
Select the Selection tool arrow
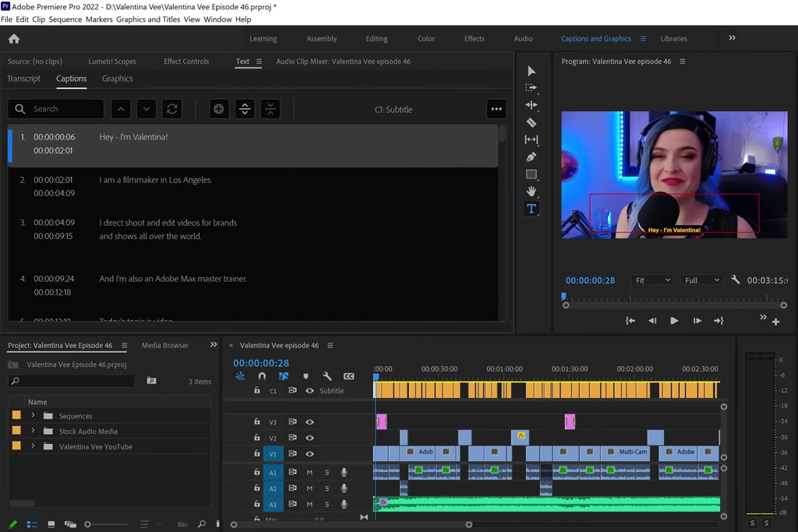(531, 71)
